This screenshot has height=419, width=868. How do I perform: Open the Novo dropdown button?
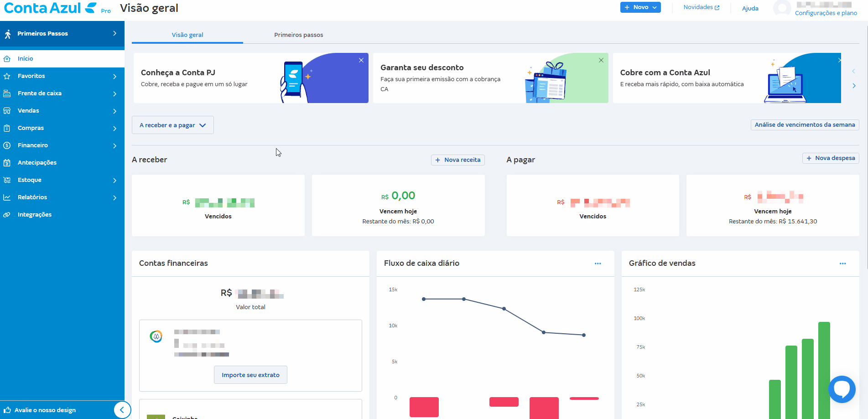tap(640, 7)
